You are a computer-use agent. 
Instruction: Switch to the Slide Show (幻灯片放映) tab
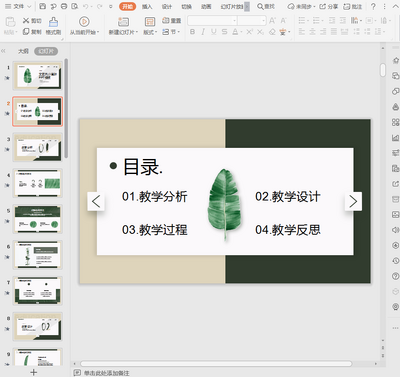[232, 6]
